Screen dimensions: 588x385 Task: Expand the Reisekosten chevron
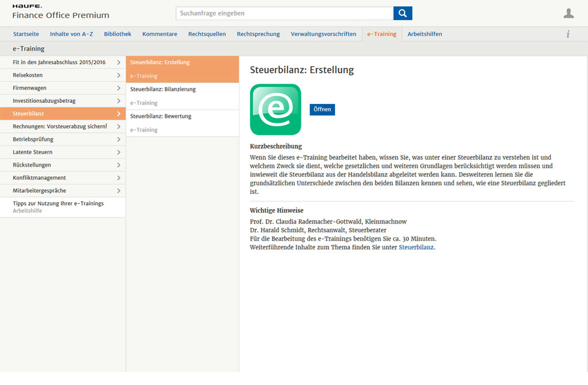[118, 75]
